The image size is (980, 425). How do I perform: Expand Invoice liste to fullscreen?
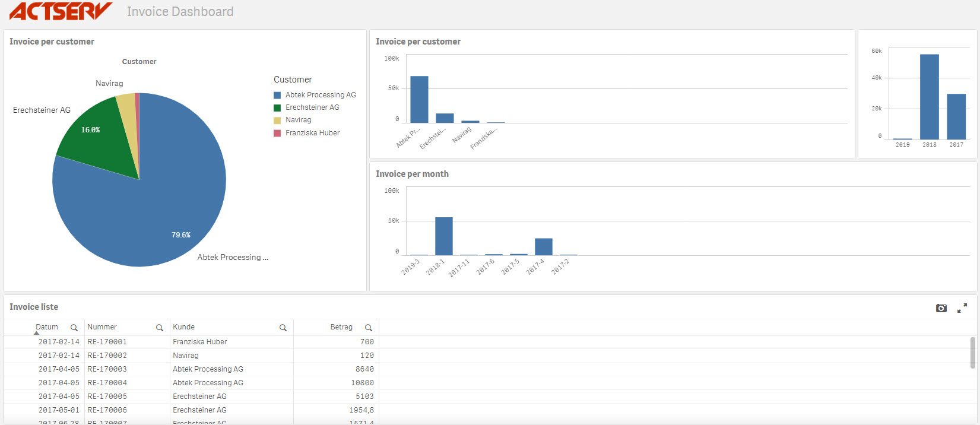(x=962, y=308)
